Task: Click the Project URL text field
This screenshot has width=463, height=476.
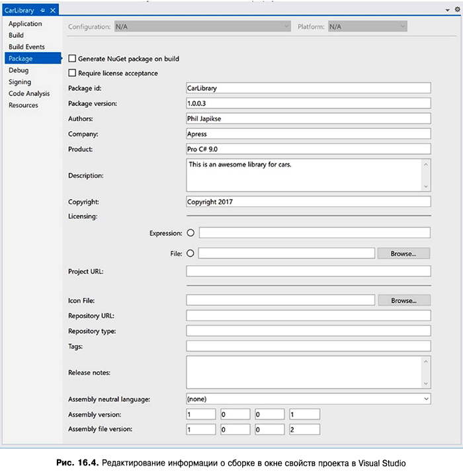Action: pos(308,271)
